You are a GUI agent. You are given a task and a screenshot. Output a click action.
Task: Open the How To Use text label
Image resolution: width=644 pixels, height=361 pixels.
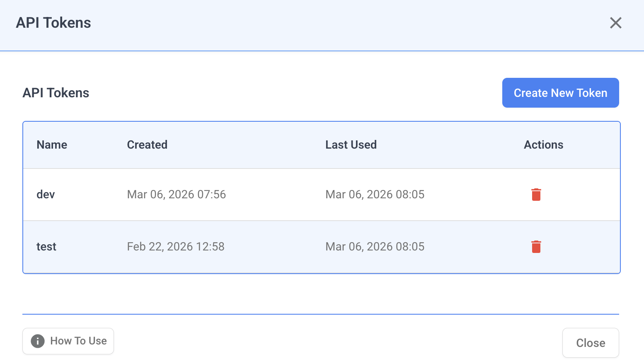coord(78,341)
